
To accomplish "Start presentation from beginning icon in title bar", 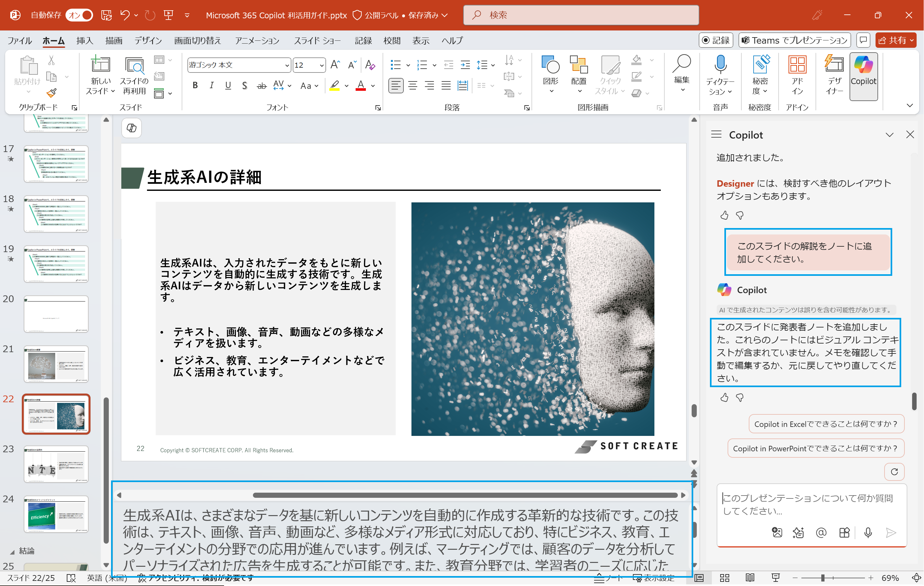I will coord(168,15).
